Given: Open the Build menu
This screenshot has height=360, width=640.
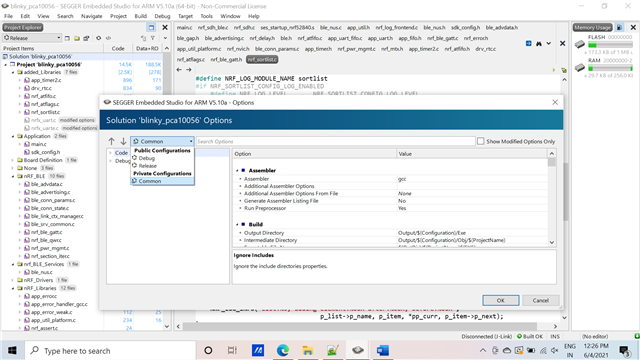Looking at the screenshot, I should (x=140, y=16).
